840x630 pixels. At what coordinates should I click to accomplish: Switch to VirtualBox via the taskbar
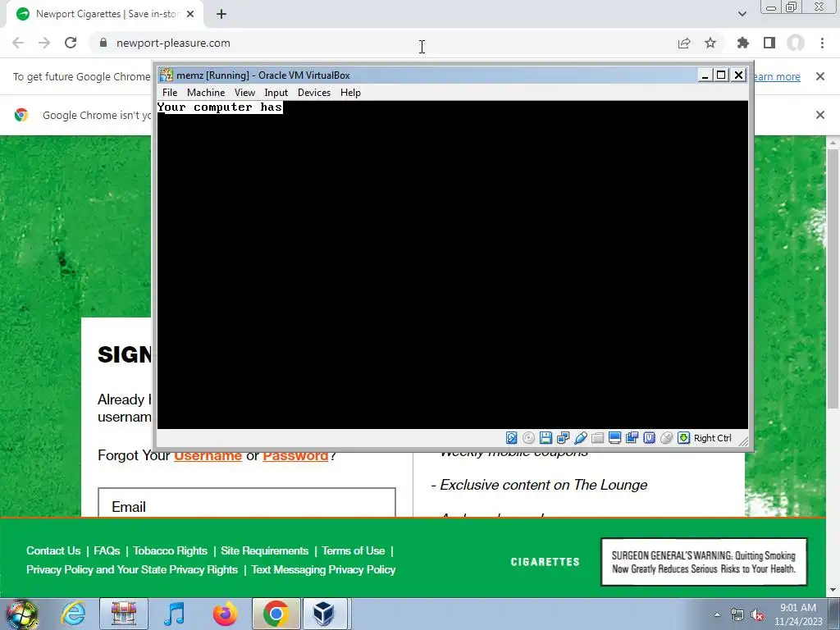tap(325, 614)
